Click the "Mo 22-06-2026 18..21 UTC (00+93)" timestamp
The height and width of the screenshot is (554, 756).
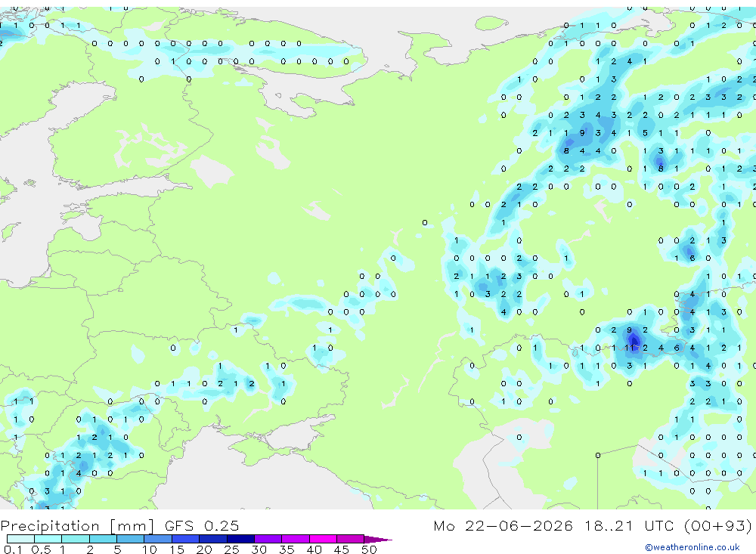click(x=593, y=525)
